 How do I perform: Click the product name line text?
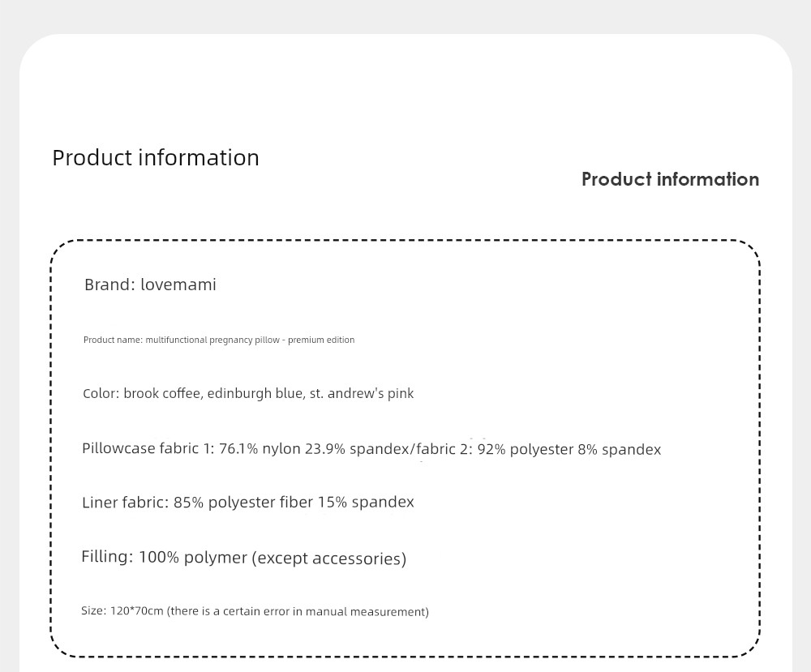[219, 340]
